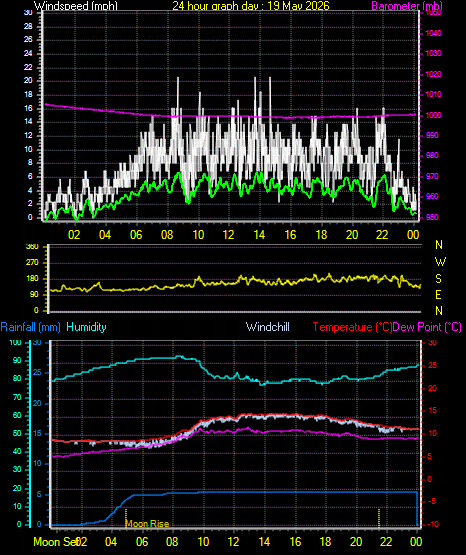Screen dimensions: 466x555
Task: Click the '1040' barometer axis value
Action: coord(433,33)
